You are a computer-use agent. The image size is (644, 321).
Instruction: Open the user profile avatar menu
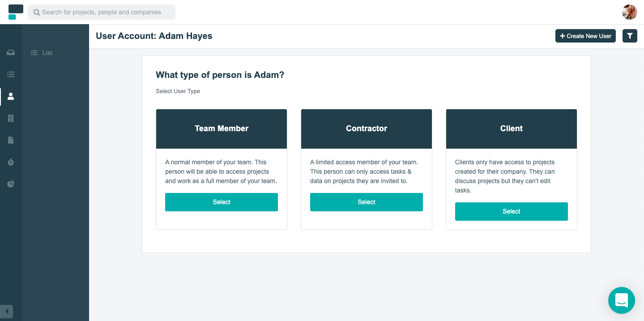(x=629, y=12)
